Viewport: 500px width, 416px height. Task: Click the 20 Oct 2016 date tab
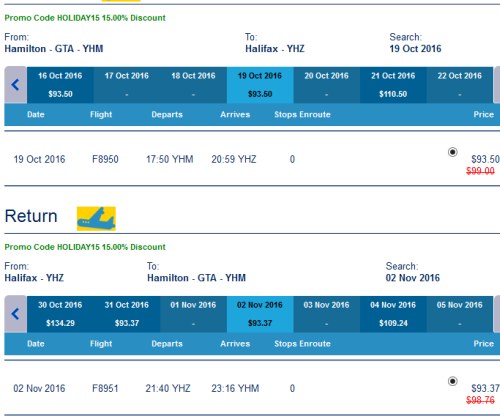click(x=327, y=85)
